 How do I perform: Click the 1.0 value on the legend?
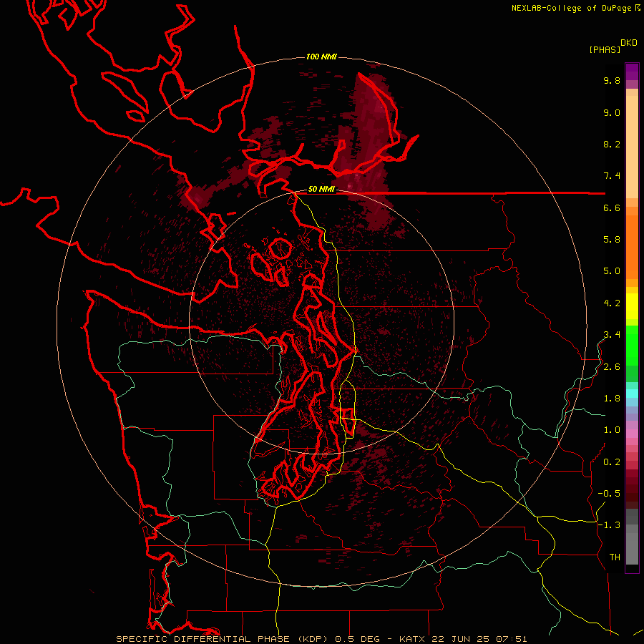pos(612,430)
